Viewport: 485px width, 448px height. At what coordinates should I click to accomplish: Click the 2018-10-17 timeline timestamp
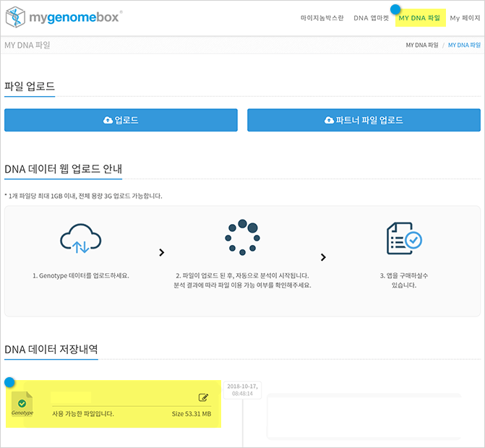pos(242,390)
